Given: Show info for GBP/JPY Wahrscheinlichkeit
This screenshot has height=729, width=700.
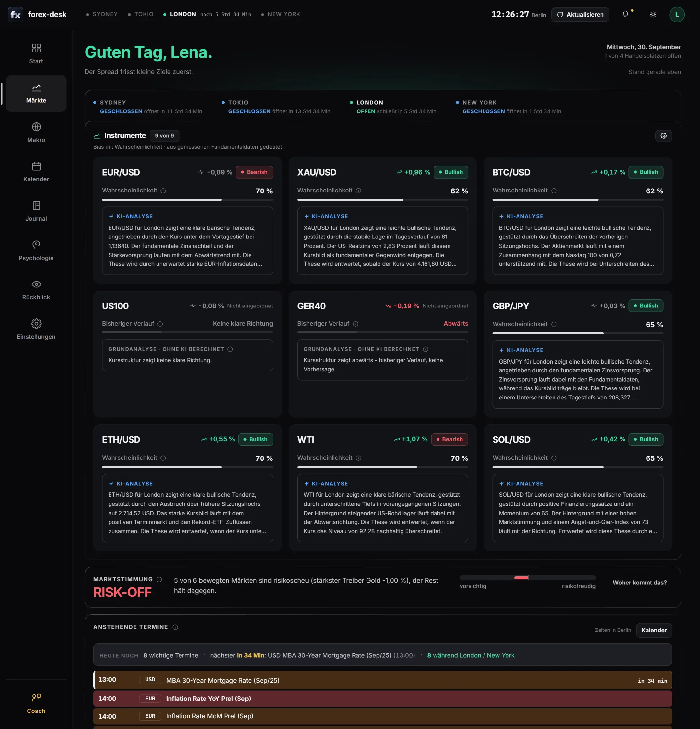Looking at the screenshot, I should coord(554,324).
